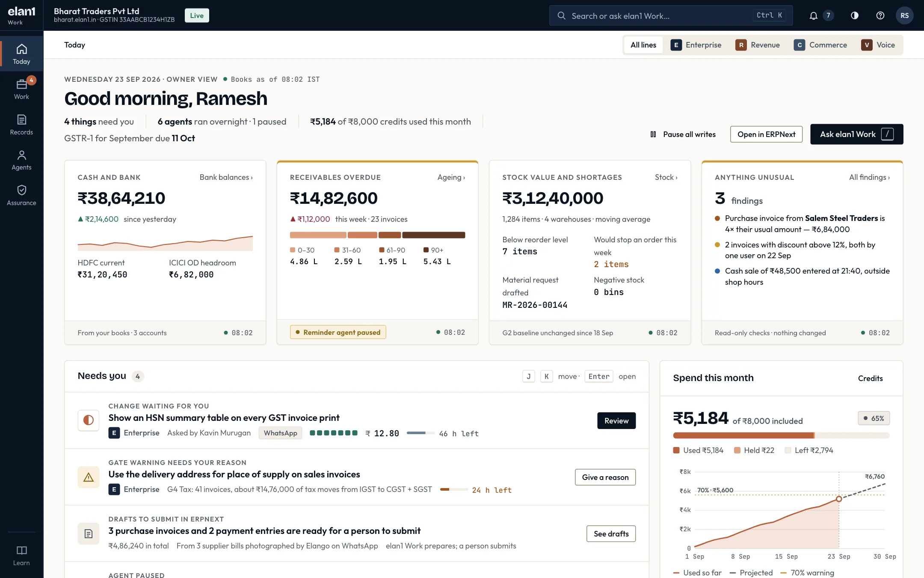Click the Enterprise E badge icon
The height and width of the screenshot is (578, 924).
tap(676, 45)
